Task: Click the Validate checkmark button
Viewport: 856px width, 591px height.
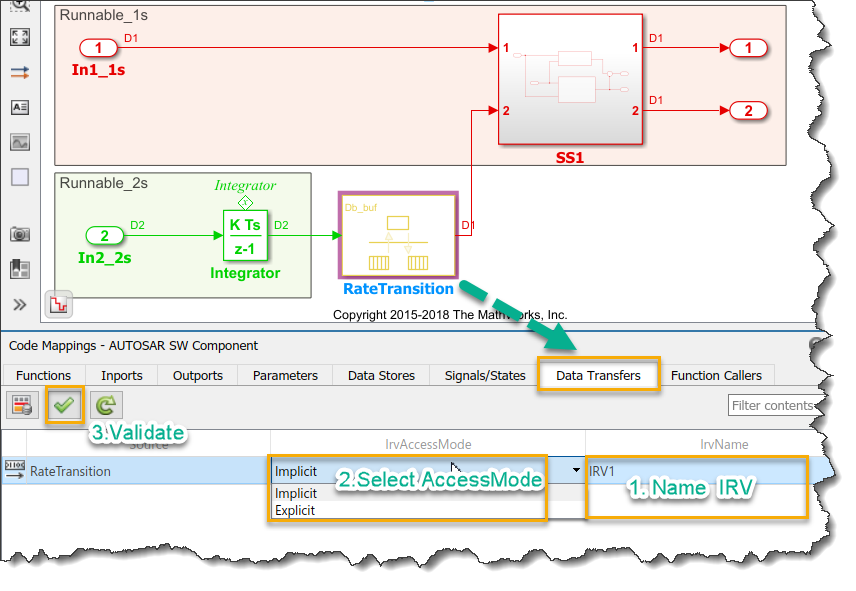Action: point(64,405)
